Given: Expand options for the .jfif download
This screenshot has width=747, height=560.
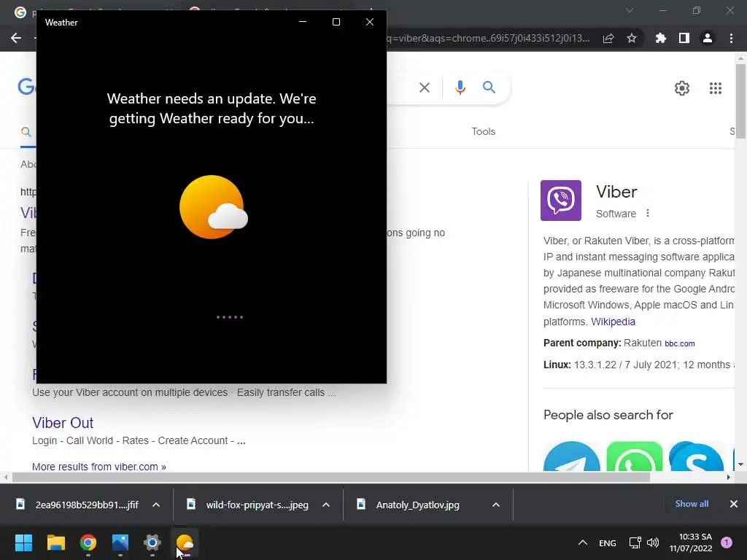Looking at the screenshot, I should (156, 505).
